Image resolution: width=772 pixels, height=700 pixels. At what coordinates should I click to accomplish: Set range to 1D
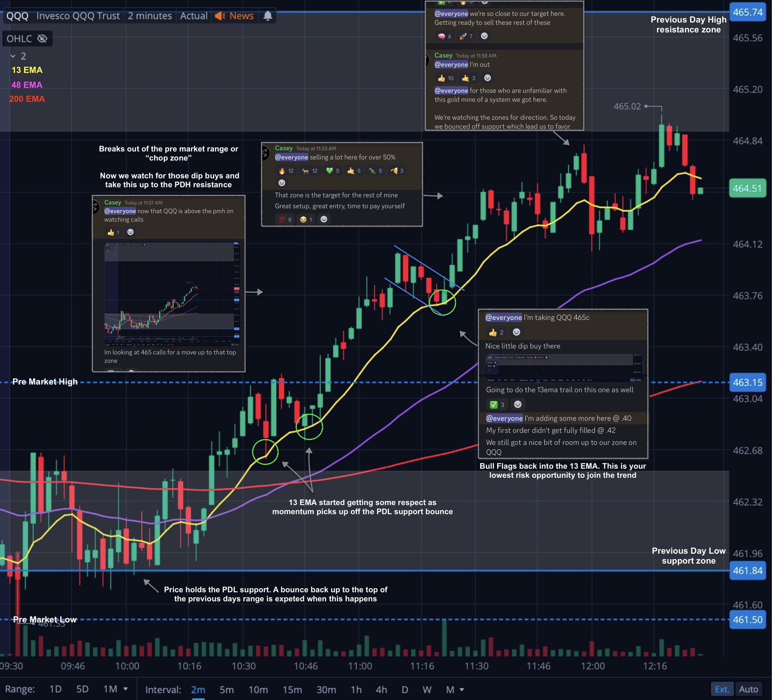[55, 689]
